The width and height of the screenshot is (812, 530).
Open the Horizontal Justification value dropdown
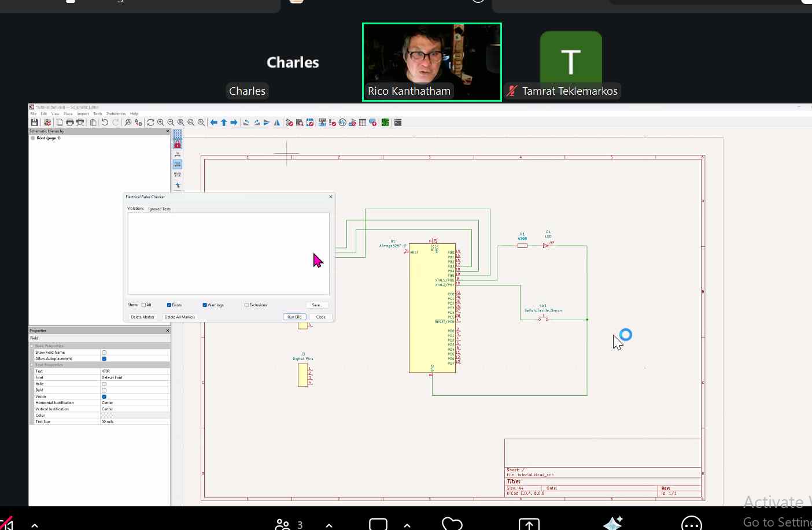(x=135, y=403)
